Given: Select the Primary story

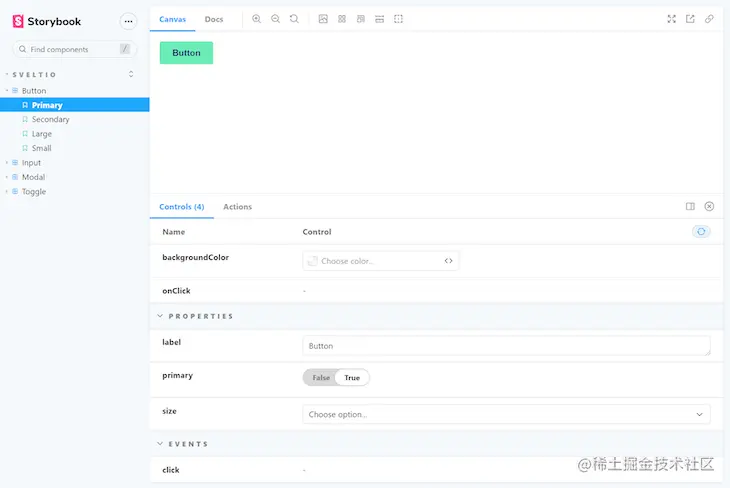Looking at the screenshot, I should [74, 105].
